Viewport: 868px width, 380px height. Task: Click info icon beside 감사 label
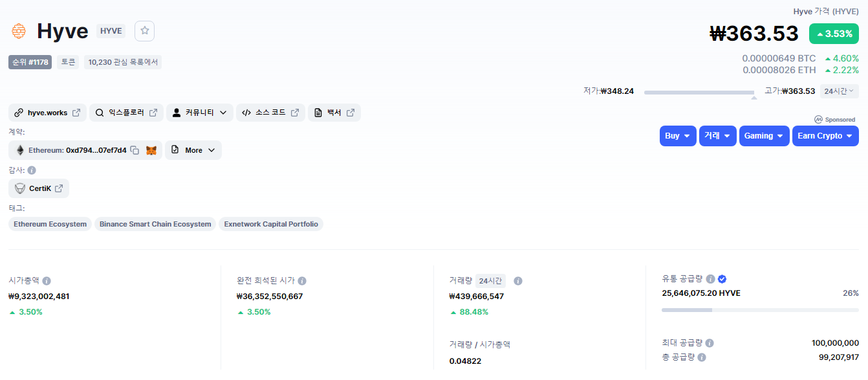[x=32, y=170]
